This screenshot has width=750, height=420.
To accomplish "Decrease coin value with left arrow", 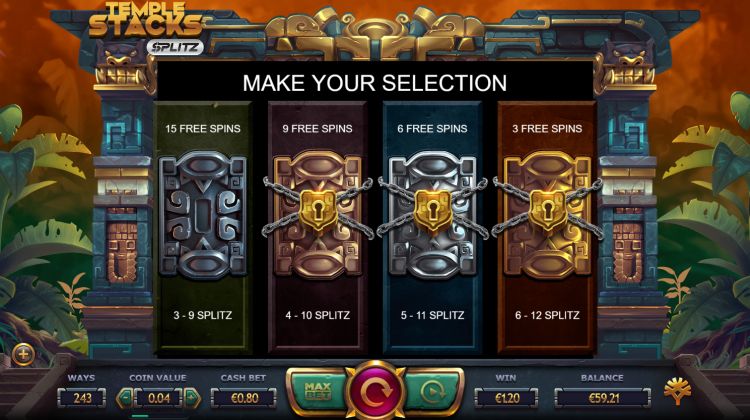I will click(x=125, y=398).
